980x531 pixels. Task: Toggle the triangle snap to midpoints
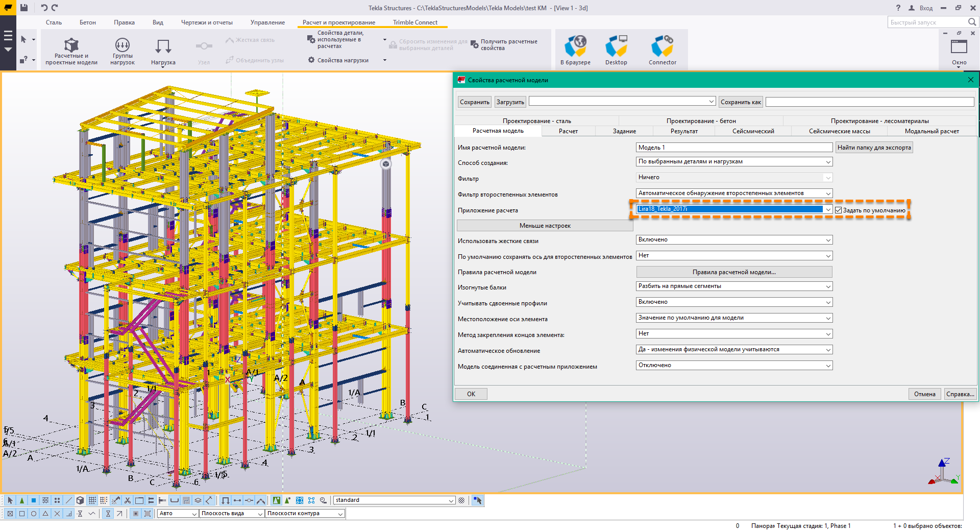coord(45,514)
